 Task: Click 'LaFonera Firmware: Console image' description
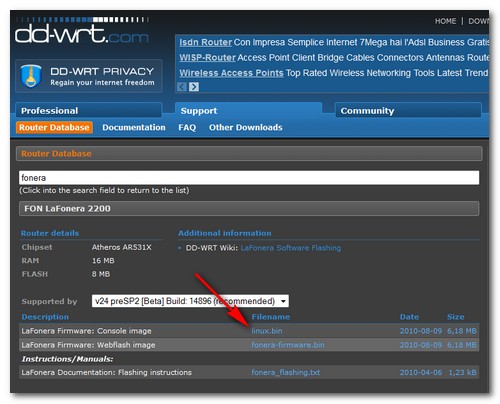click(x=86, y=331)
